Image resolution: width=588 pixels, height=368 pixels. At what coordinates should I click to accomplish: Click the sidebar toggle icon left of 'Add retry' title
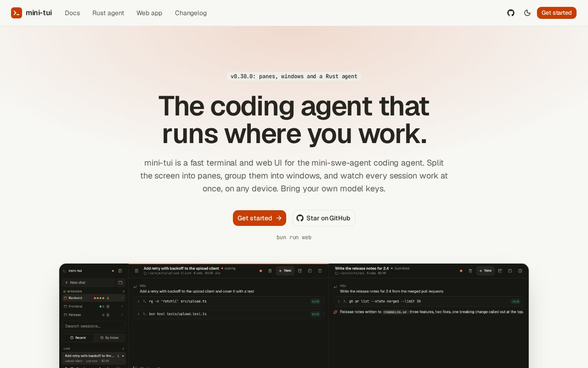point(136,271)
